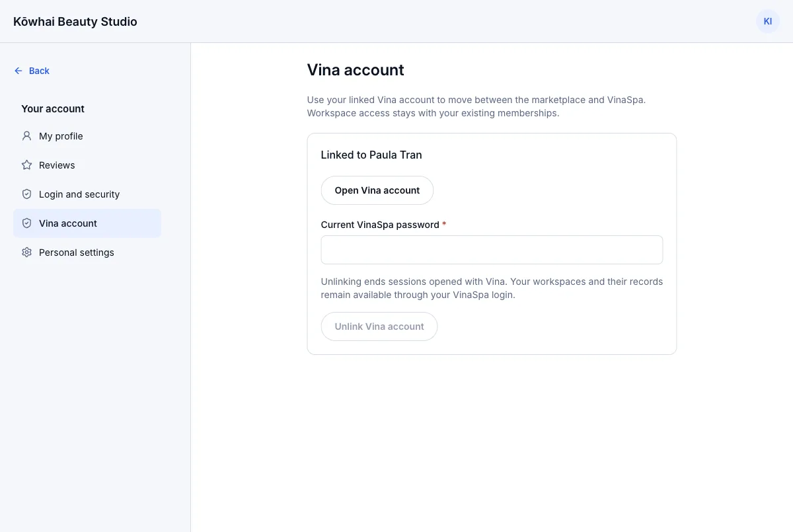Image resolution: width=793 pixels, height=532 pixels.
Task: Click the Kōwhai Beauty Studio title
Action: click(75, 21)
